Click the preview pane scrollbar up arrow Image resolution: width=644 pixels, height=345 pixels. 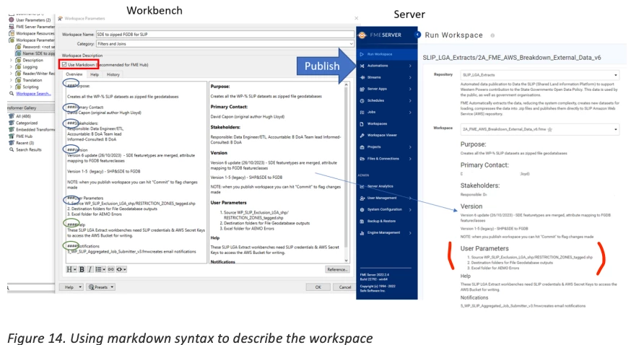347,84
